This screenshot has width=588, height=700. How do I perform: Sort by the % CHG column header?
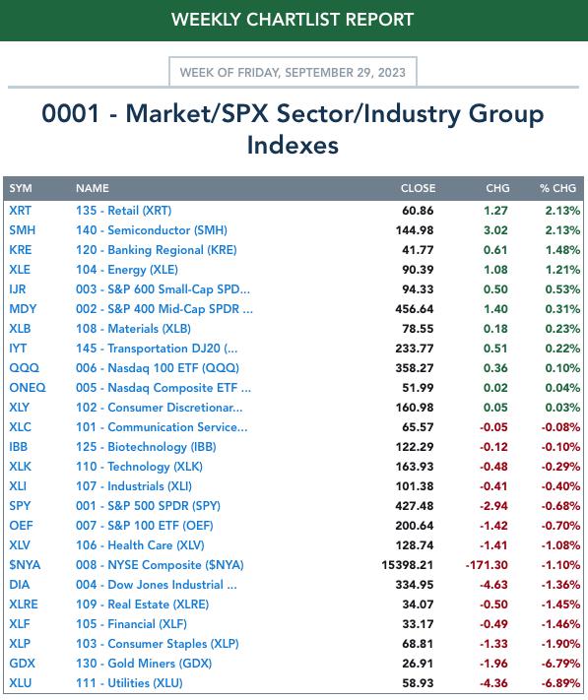point(557,188)
